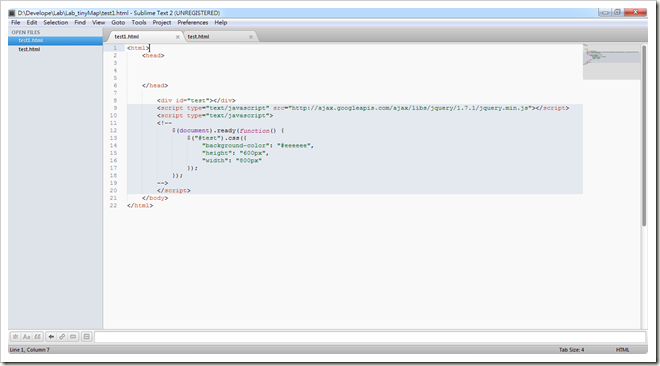Click $(document).ready on line 12
This screenshot has height=366, width=660.
[x=204, y=130]
